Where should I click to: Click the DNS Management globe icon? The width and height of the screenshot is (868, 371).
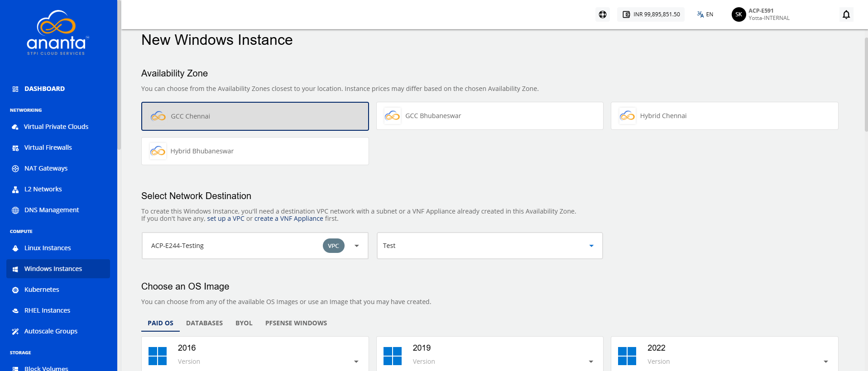[15, 210]
